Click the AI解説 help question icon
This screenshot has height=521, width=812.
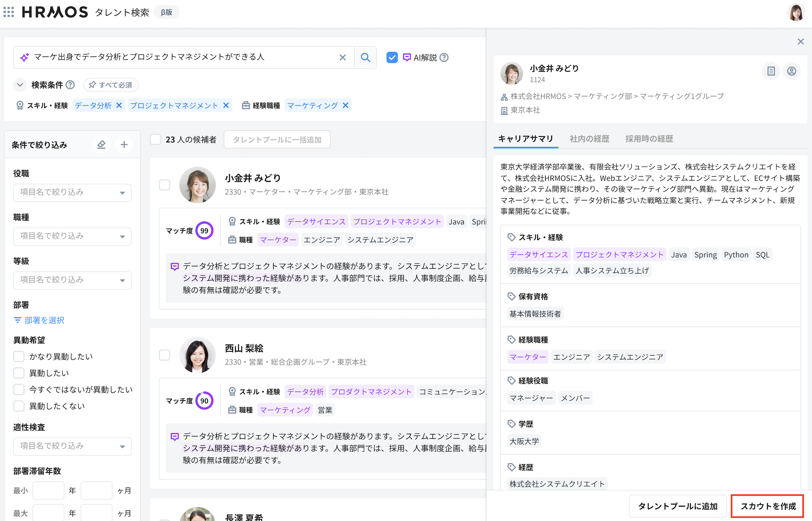pos(444,58)
